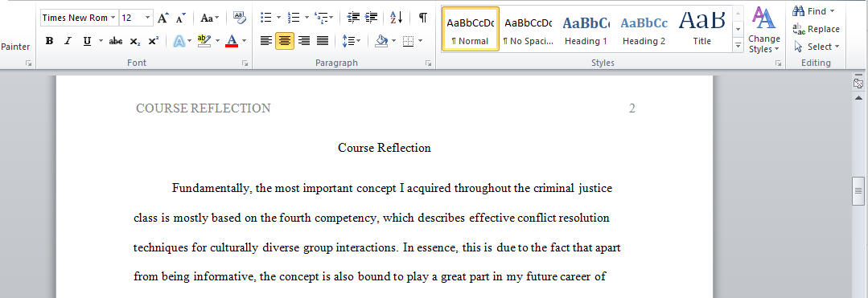Screen dimensions: 868x298
Task: Open the Styles pane launcher
Action: [x=778, y=63]
